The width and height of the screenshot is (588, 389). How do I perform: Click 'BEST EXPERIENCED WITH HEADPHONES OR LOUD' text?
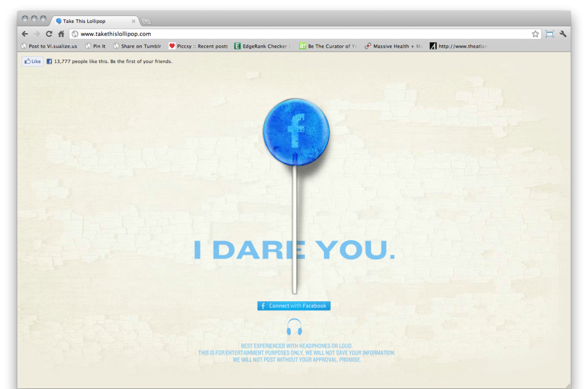(297, 346)
